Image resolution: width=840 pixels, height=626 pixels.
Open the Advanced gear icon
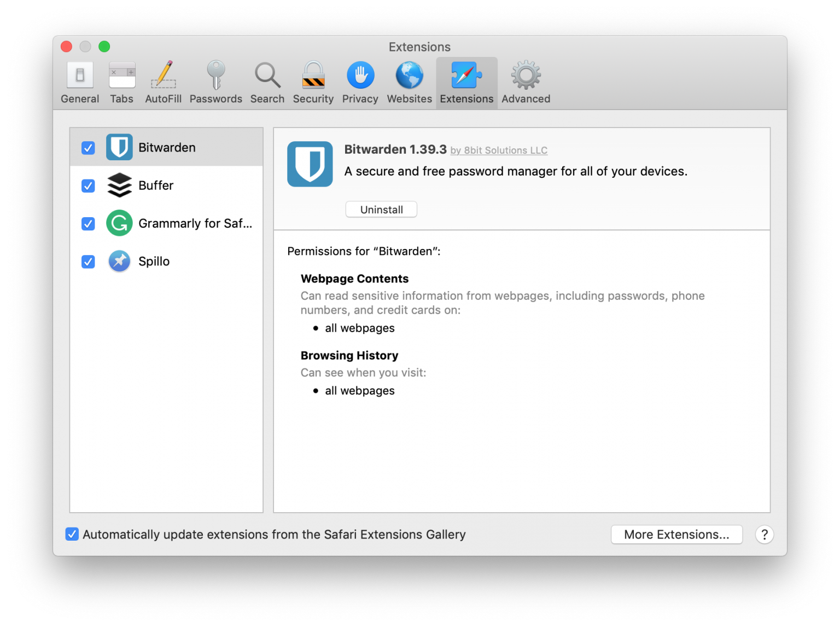(526, 75)
